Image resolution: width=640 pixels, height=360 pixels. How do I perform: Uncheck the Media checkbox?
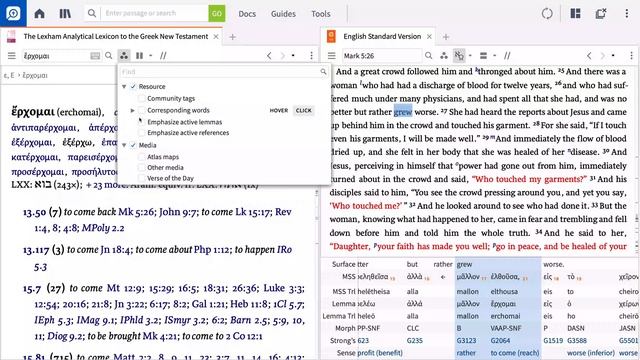(133, 145)
